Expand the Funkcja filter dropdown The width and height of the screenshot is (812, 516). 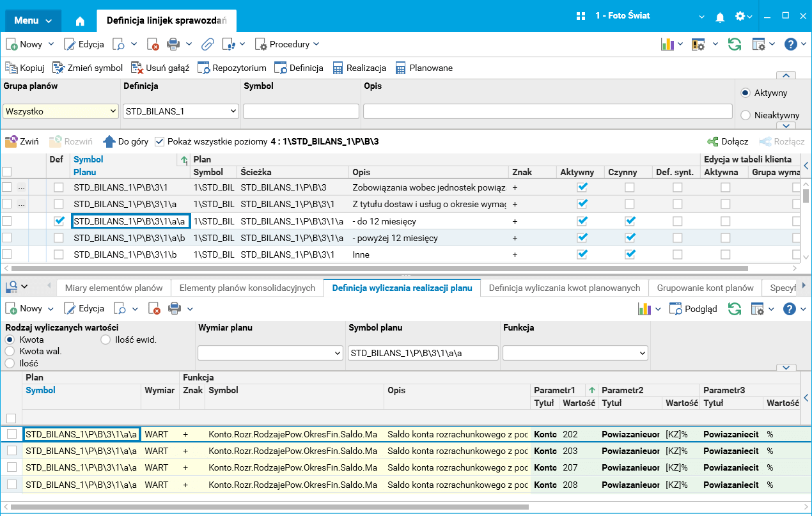(642, 353)
